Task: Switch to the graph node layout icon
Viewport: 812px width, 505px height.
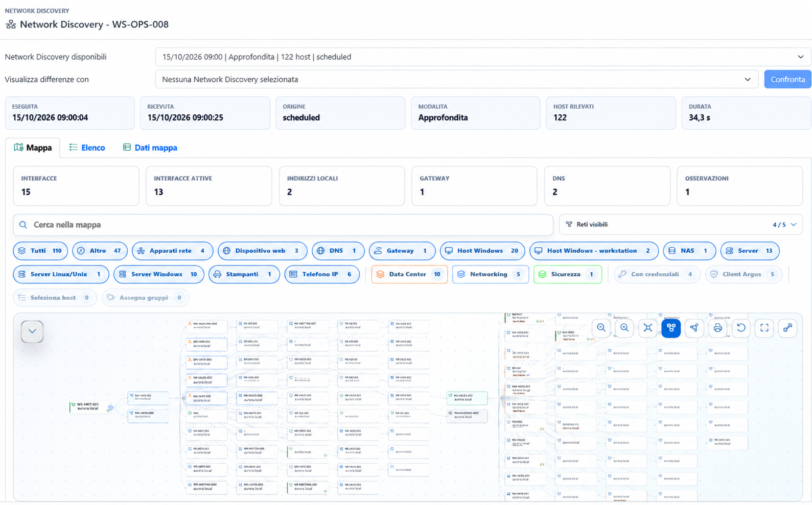Action: tap(694, 328)
